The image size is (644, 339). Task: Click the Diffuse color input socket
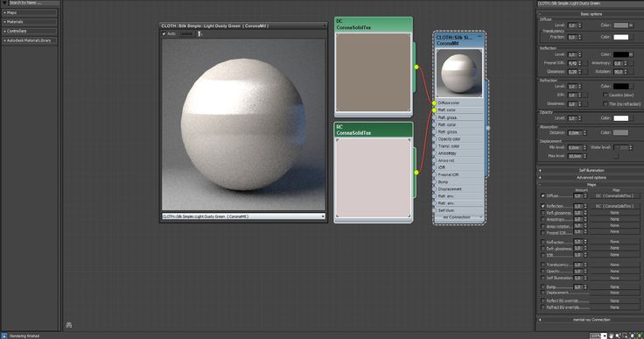coord(435,103)
